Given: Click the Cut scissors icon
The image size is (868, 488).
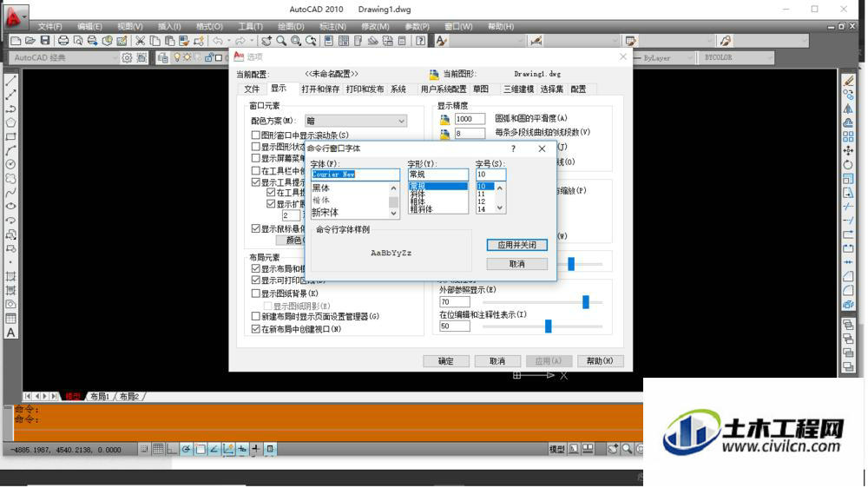Looking at the screenshot, I should pos(141,41).
